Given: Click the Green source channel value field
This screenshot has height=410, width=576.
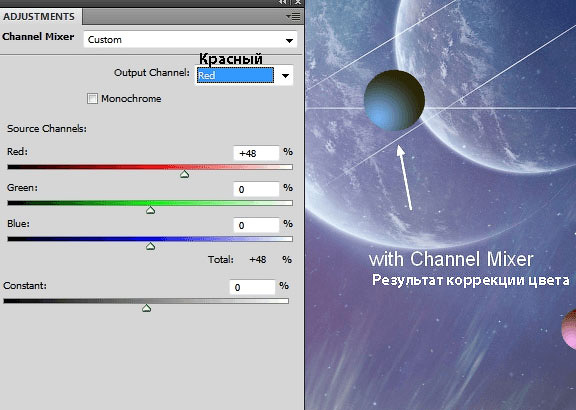Looking at the screenshot, I should click(x=256, y=189).
